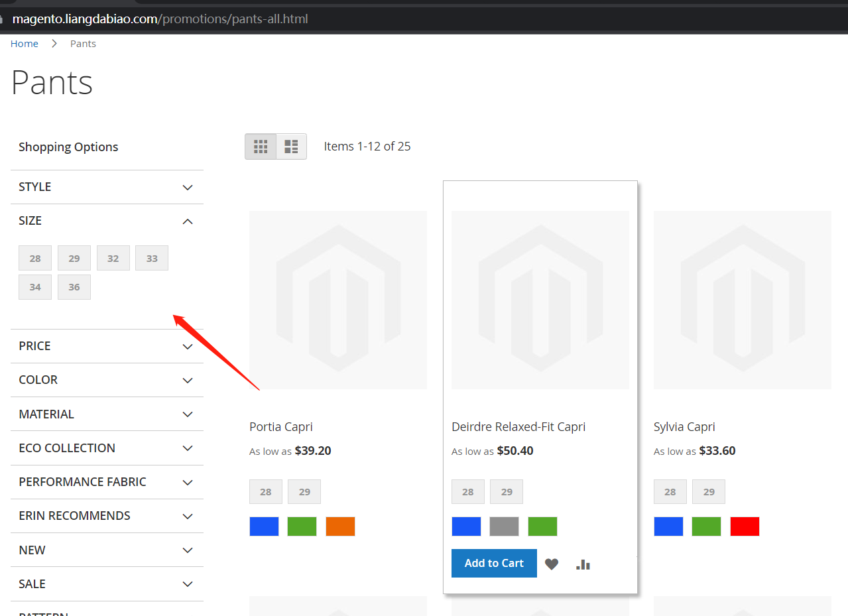Filter by size 29 in sidebar
Image resolution: width=848 pixels, height=616 pixels.
point(74,258)
